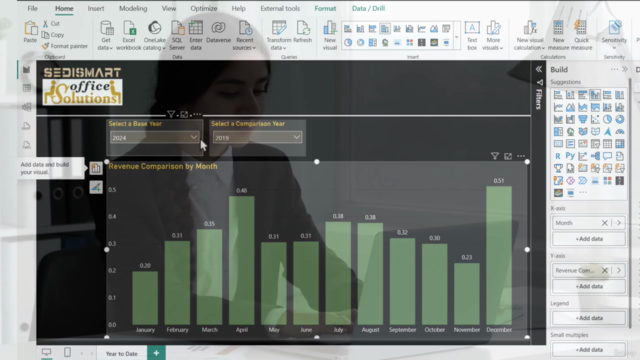Click the New measure icon
The width and height of the screenshot is (640, 360).
click(558, 36)
